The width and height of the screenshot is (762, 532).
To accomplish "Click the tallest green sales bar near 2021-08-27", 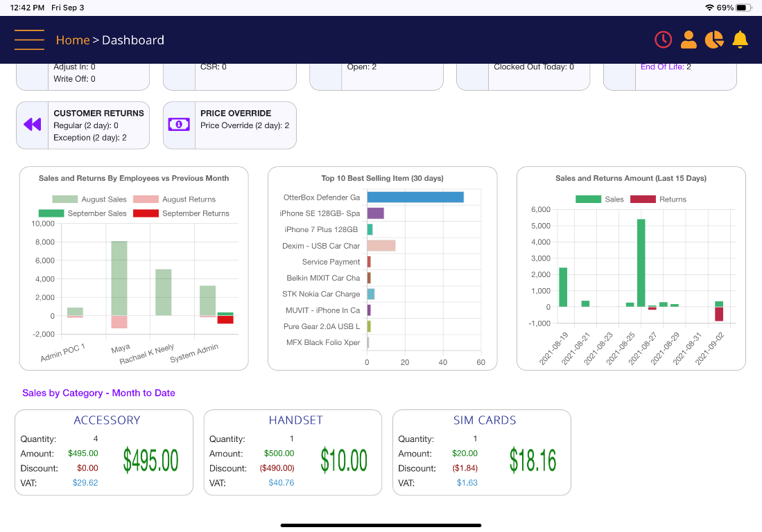I will 641,263.
